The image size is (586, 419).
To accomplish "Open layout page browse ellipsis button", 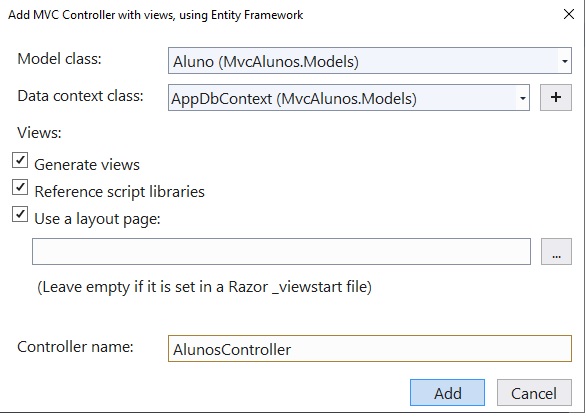I will pyautogui.click(x=556, y=252).
